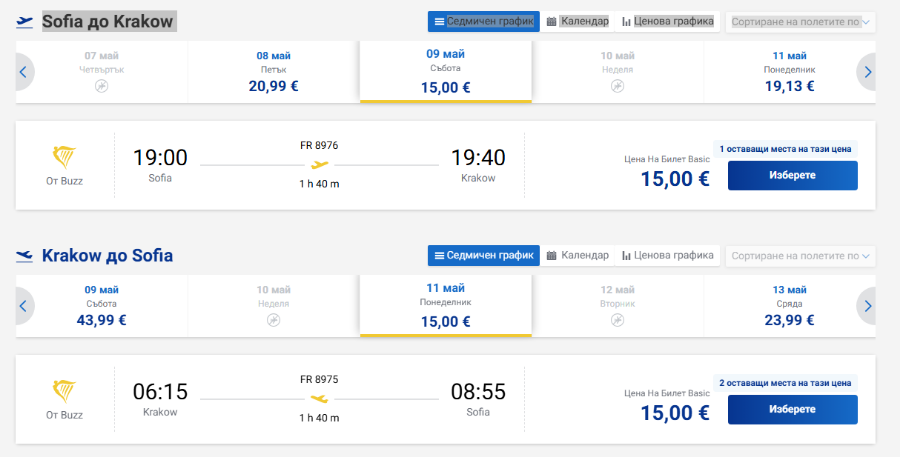Click the yellow plane icon on the FR 8975 route line

pos(320,398)
